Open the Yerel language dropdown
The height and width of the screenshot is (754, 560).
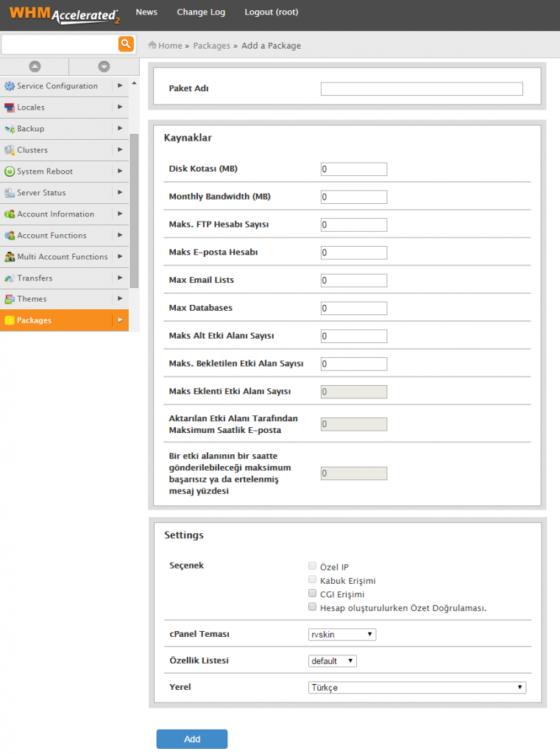[x=417, y=687]
